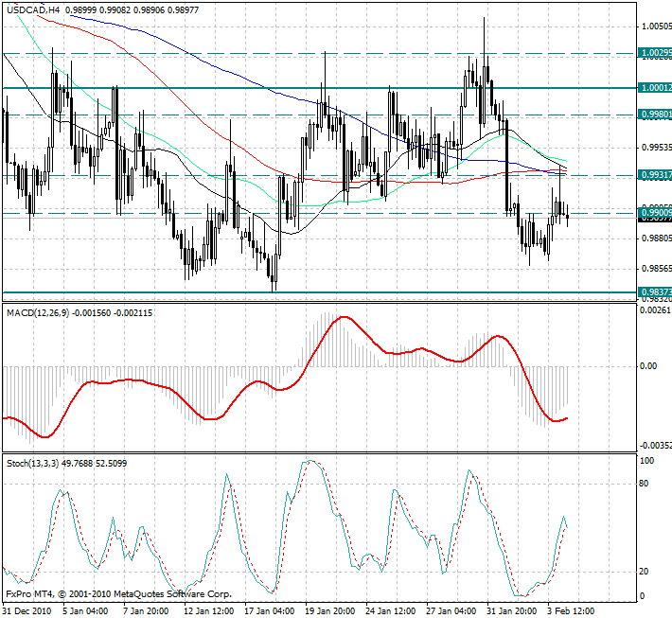
Task: Click the 12 Jan 12:00 time label
Action: click(209, 610)
